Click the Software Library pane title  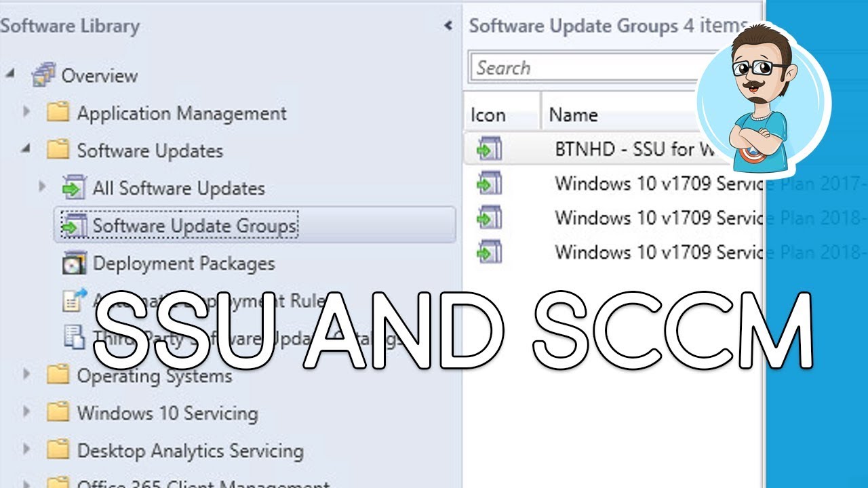(x=70, y=26)
